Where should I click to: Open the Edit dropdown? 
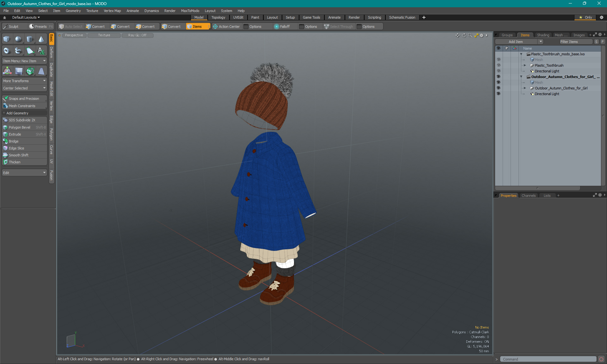[x=24, y=173]
